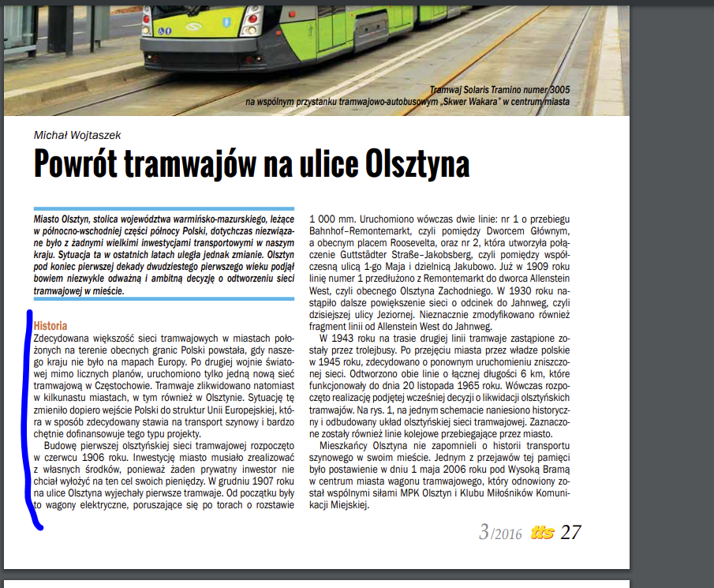Click the paragraph starting "W 1943 roku"
The height and width of the screenshot is (588, 714).
point(439,386)
